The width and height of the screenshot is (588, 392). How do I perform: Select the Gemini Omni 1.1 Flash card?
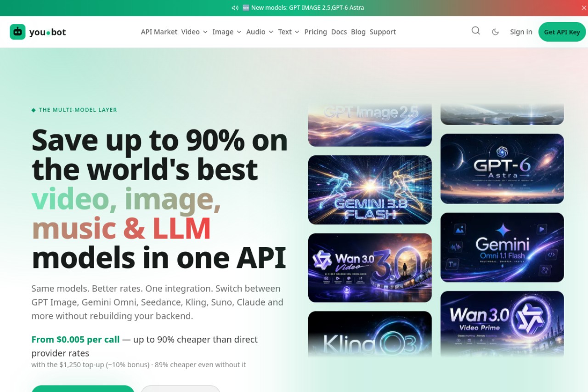502,247
